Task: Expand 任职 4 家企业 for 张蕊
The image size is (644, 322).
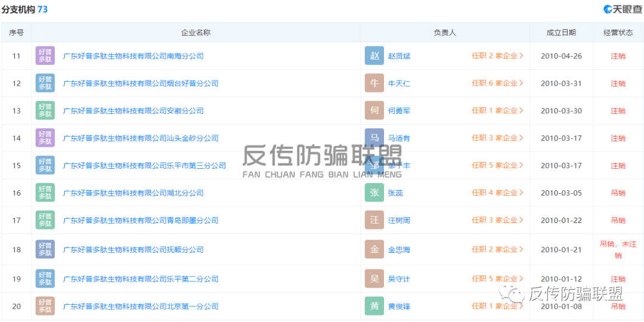Action: pyautogui.click(x=497, y=193)
